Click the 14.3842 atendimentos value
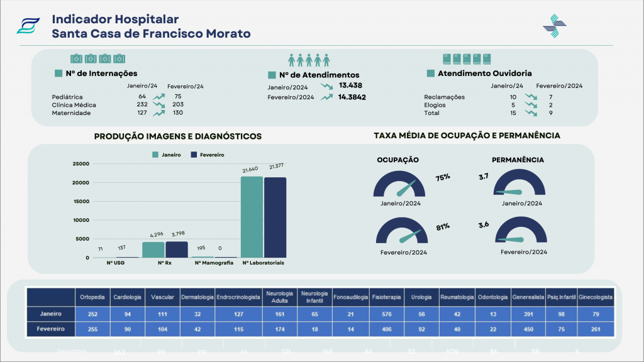 pyautogui.click(x=352, y=97)
